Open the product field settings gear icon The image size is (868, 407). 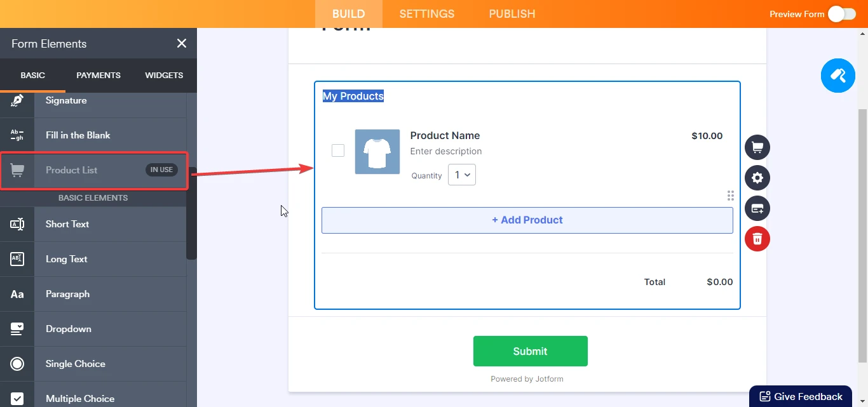point(757,178)
